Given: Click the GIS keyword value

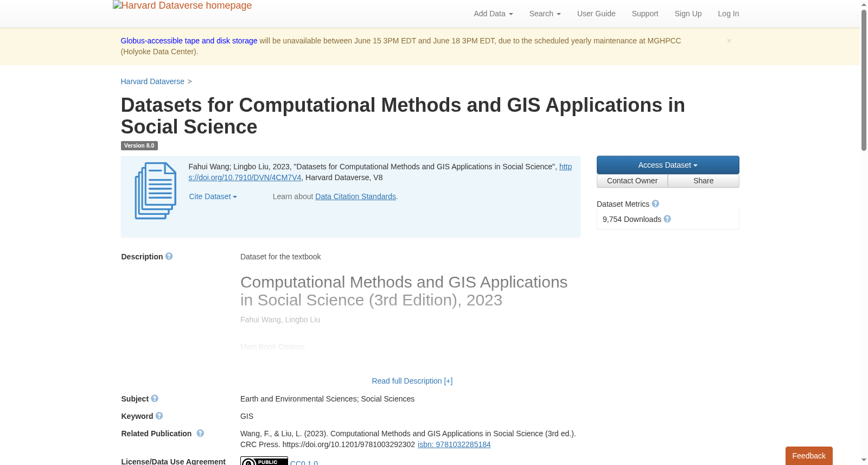Looking at the screenshot, I should click(247, 416).
